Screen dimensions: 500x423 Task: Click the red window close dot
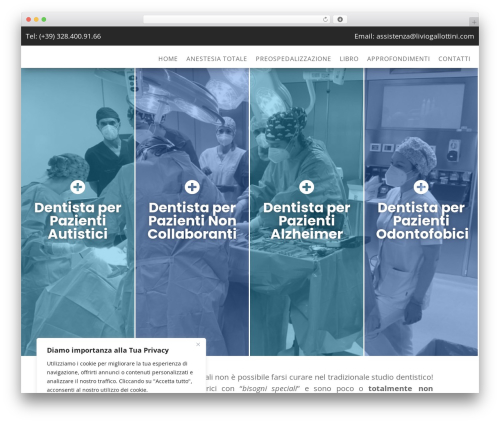29,19
